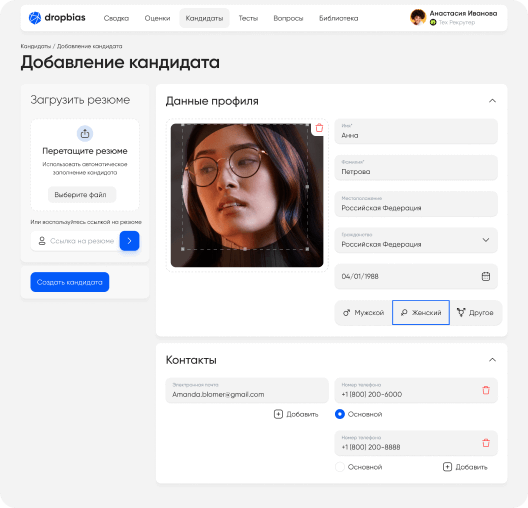Click the birth date field 04/01/1988

416,276
